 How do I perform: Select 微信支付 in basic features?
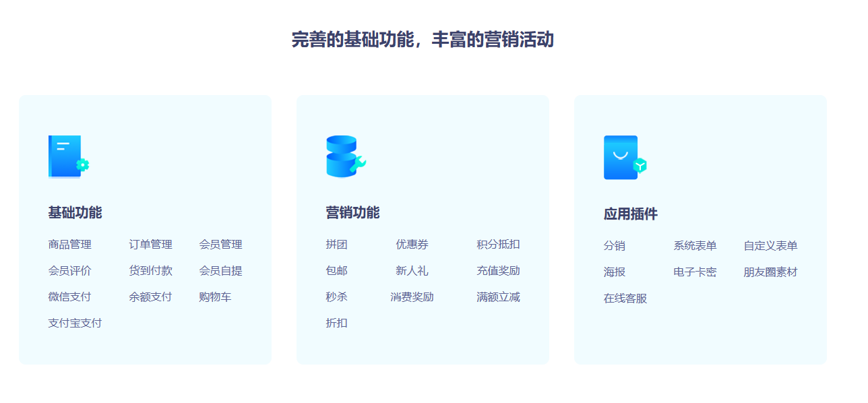(x=69, y=297)
